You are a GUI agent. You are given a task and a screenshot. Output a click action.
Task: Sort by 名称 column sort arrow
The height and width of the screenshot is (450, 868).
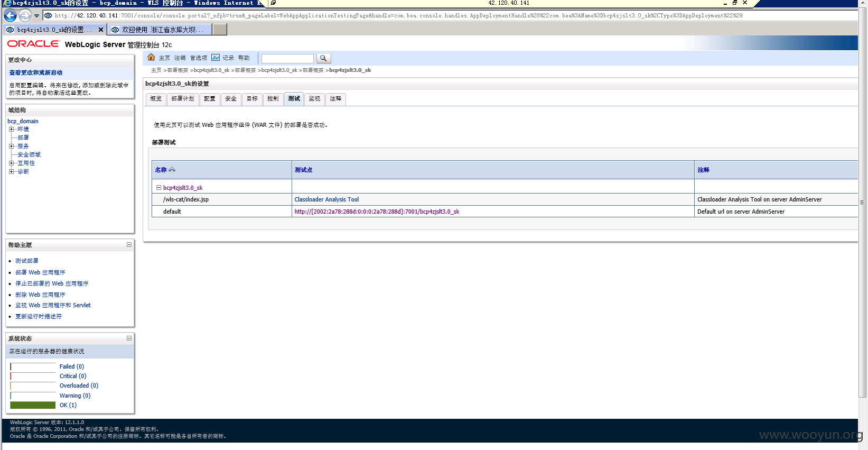pos(172,170)
